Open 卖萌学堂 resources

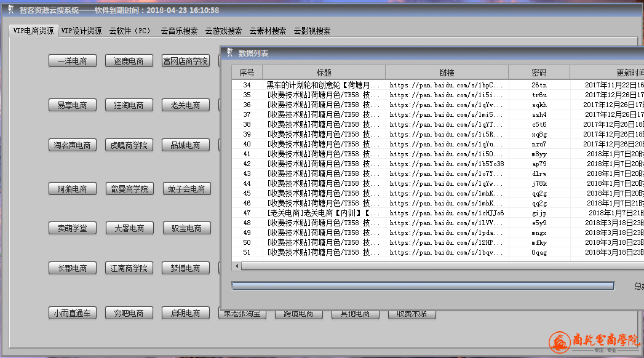coord(73,228)
